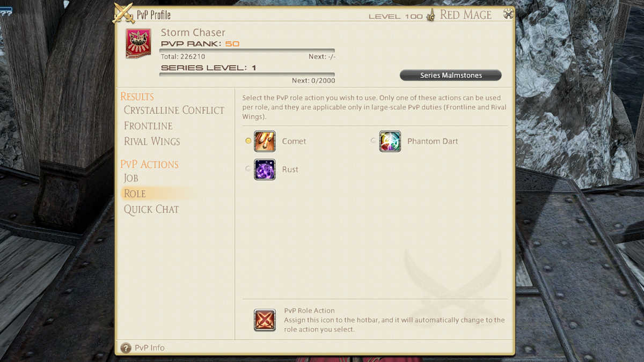Switch to Job PvP actions
Screen dimensions: 644x362
(x=131, y=178)
